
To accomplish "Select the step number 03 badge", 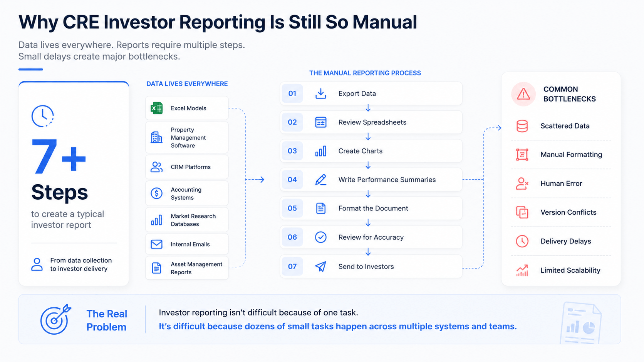I will 292,151.
